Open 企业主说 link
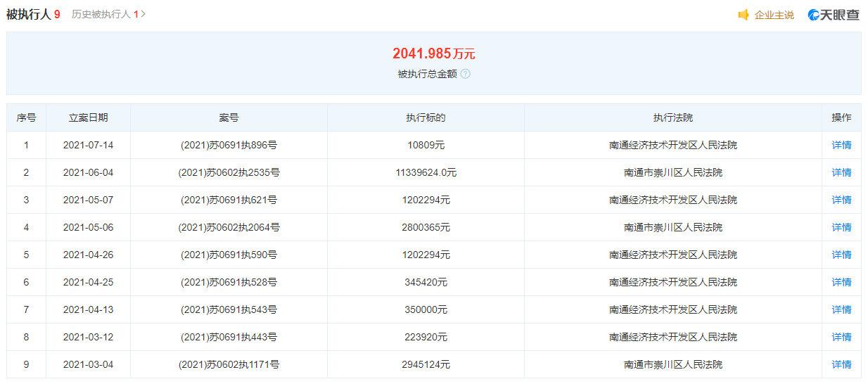 tap(774, 15)
